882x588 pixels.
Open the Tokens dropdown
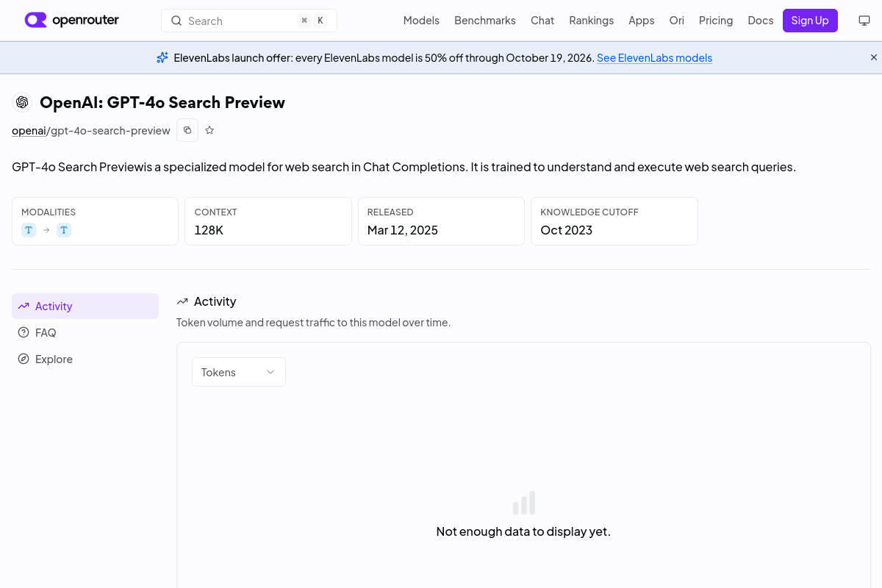239,372
